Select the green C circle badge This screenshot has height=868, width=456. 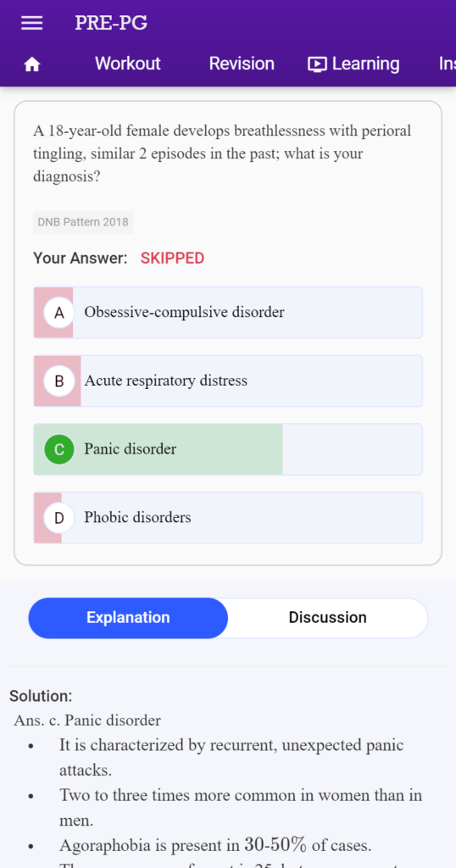59,449
